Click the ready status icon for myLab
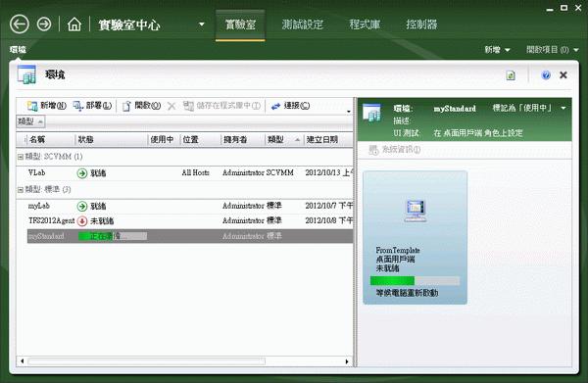The image size is (588, 383). pyautogui.click(x=82, y=206)
